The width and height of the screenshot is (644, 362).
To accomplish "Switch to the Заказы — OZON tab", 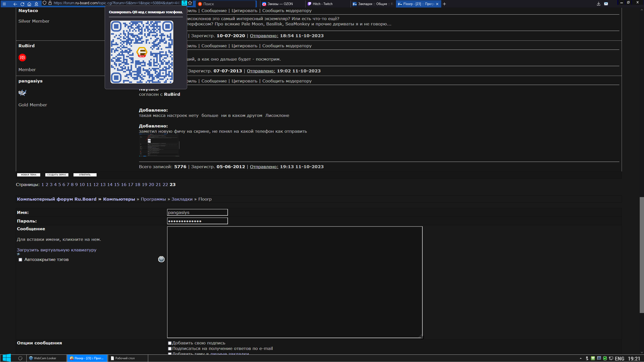I will [x=283, y=4].
